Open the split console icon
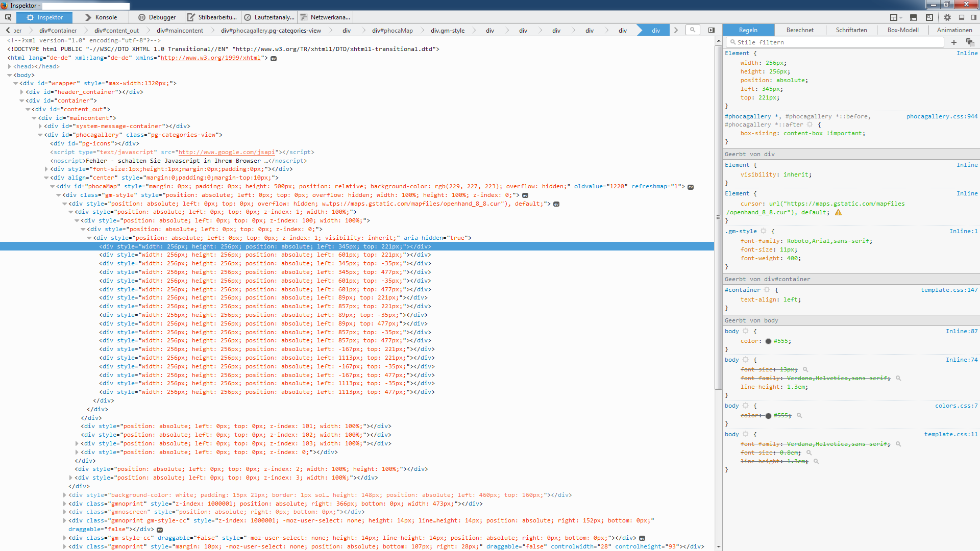Screen dimensions: 980x551 913,17
